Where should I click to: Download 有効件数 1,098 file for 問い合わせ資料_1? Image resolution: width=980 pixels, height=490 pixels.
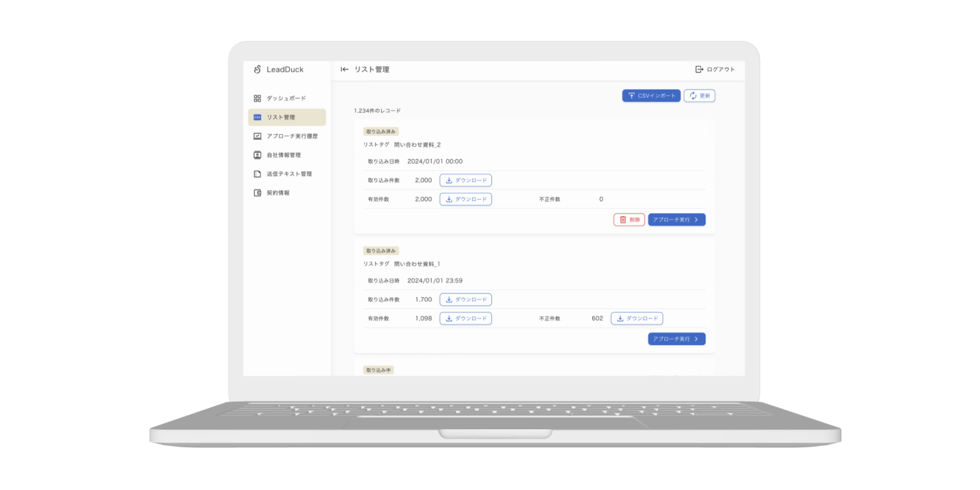(x=465, y=318)
